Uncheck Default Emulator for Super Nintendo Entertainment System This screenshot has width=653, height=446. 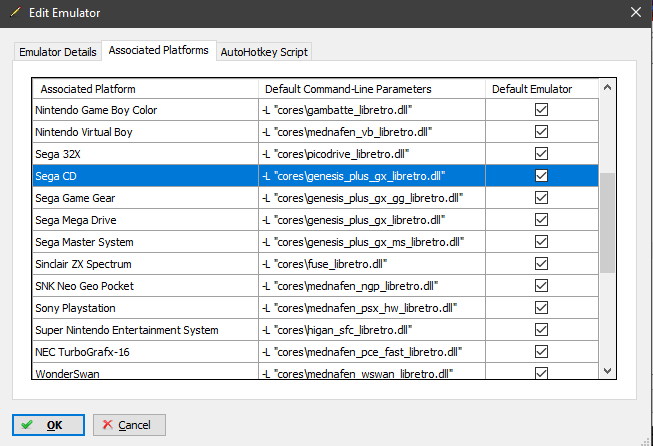point(541,330)
